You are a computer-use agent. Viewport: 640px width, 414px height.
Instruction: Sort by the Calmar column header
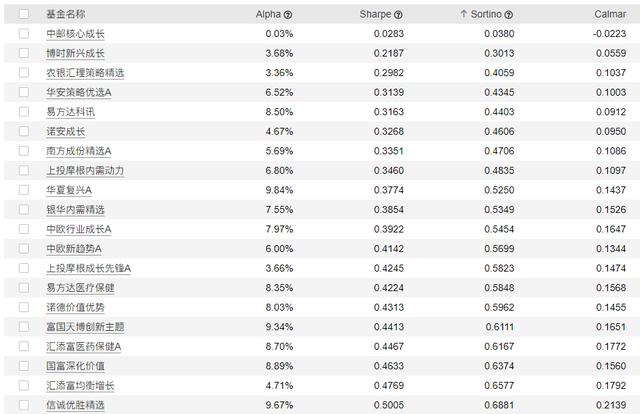coord(610,14)
